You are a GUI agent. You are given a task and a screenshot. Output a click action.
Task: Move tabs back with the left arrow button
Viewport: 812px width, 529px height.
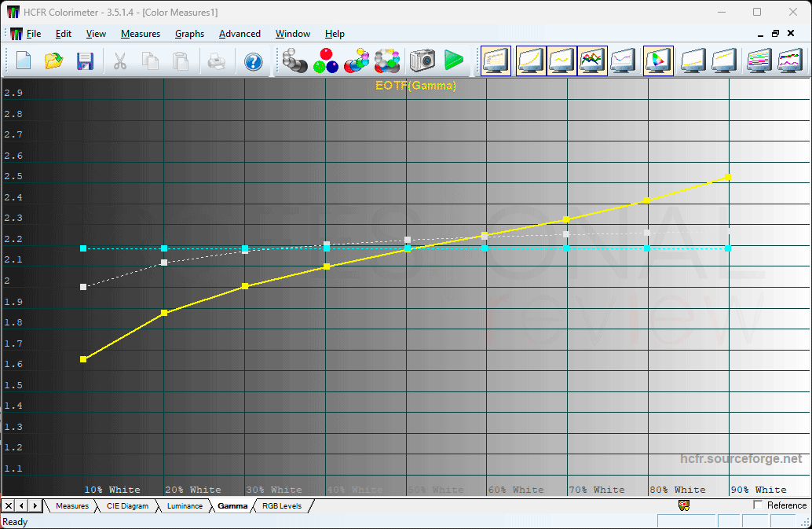pos(22,505)
